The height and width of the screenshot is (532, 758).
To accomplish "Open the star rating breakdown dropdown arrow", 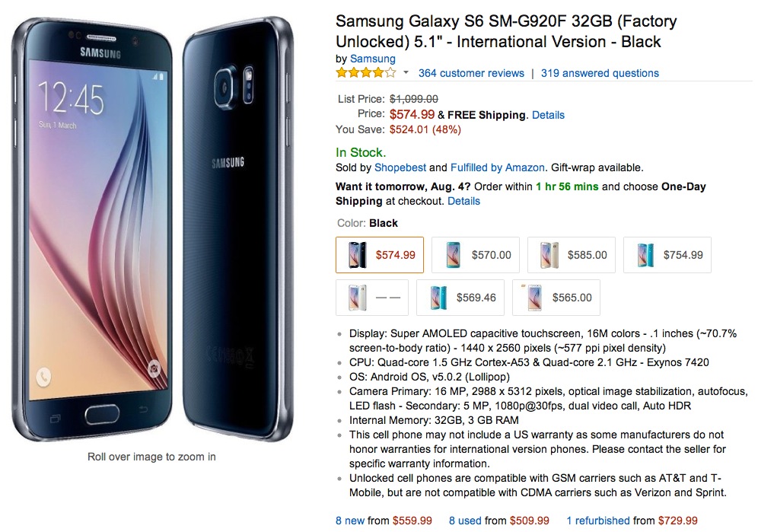I will [406, 73].
